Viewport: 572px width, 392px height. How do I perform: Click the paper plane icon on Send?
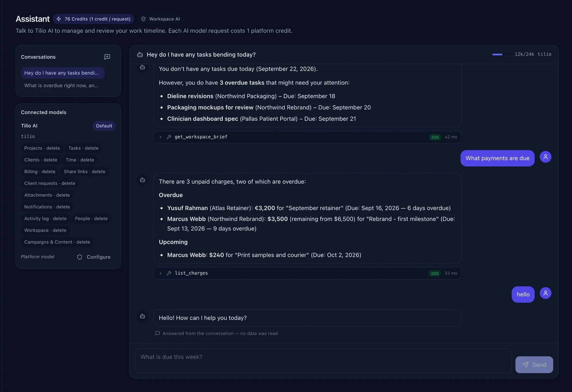(x=525, y=364)
